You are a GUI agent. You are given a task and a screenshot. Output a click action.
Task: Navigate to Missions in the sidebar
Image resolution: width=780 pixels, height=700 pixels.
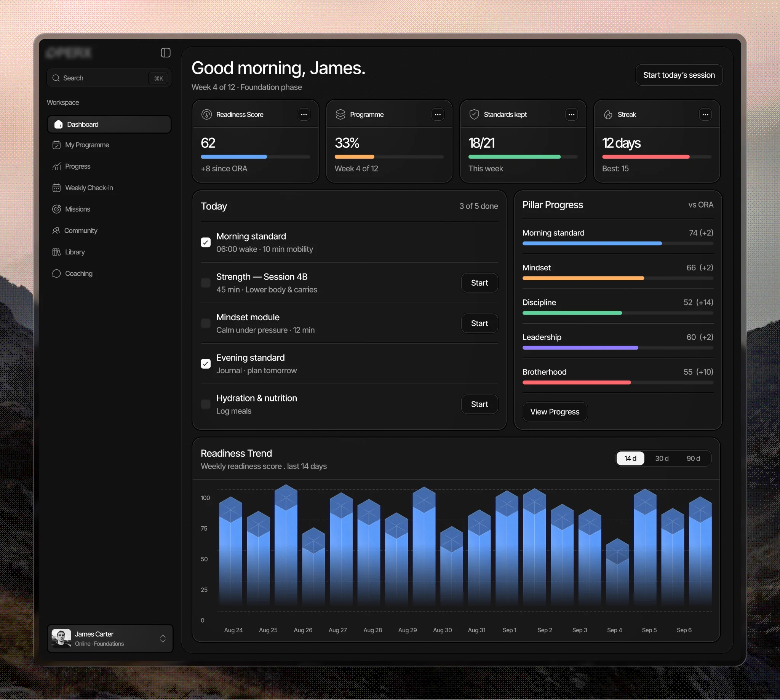point(109,209)
